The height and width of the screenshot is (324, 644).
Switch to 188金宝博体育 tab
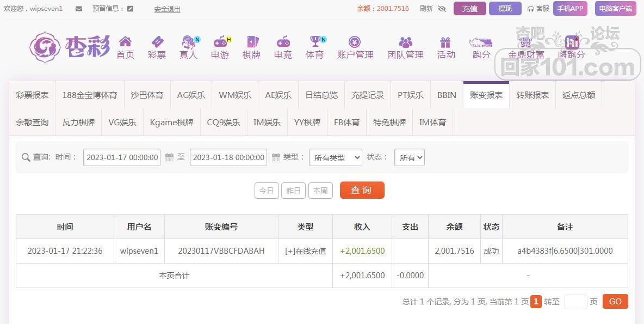[90, 95]
